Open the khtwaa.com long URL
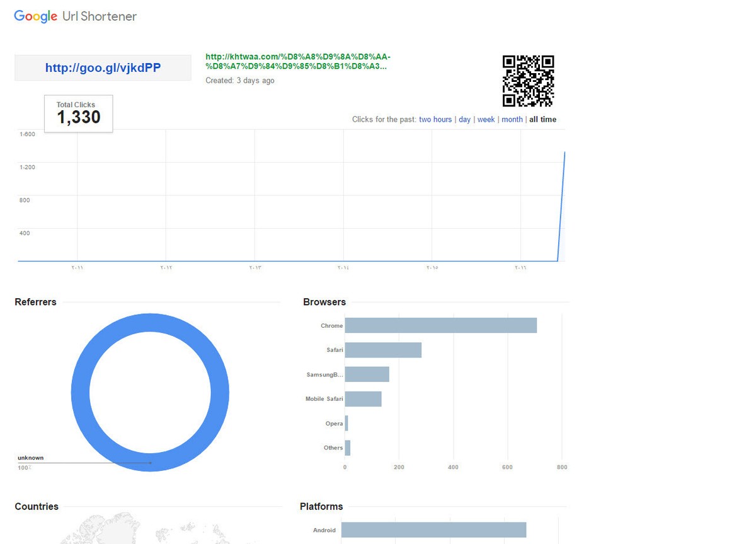Image resolution: width=756 pixels, height=544 pixels. tap(298, 61)
